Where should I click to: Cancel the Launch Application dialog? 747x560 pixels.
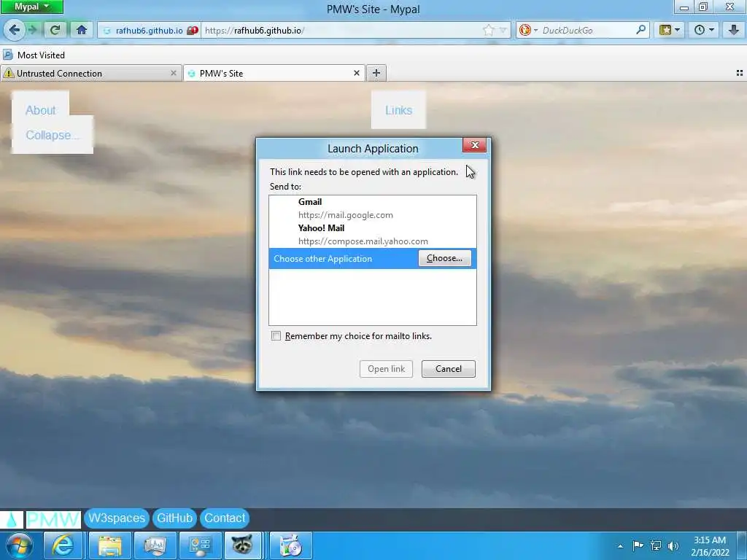pyautogui.click(x=449, y=368)
